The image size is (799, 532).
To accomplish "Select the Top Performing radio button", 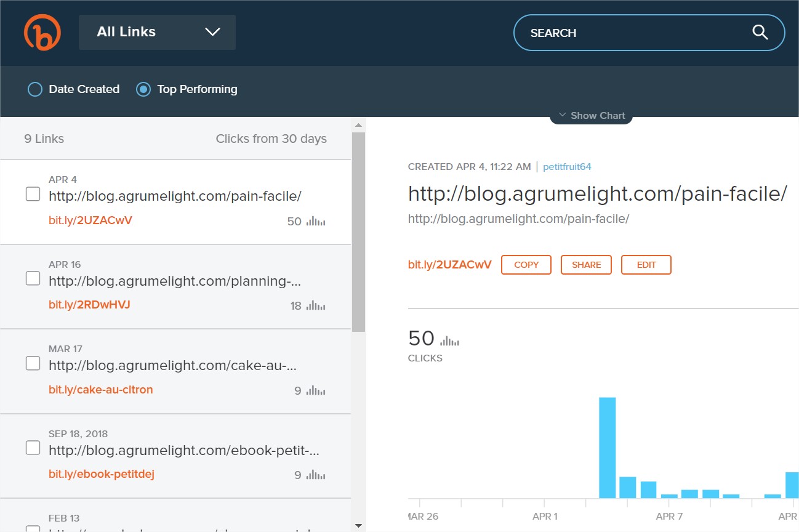I will click(x=143, y=89).
